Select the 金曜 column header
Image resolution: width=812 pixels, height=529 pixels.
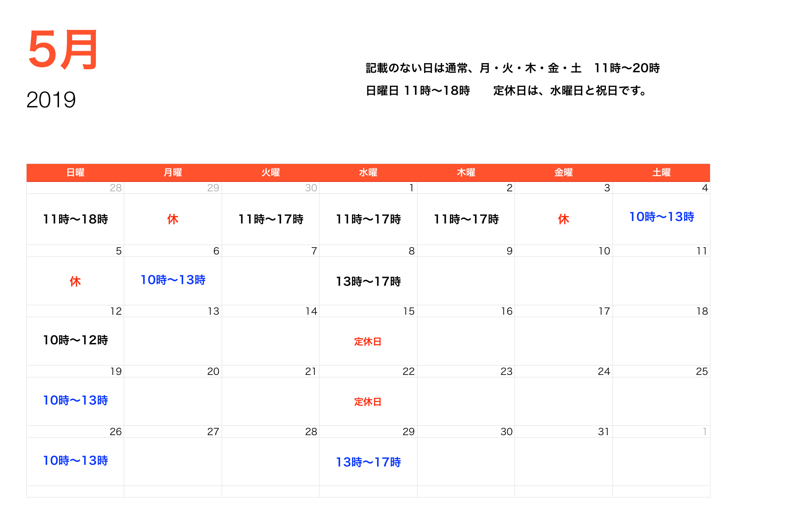(564, 173)
